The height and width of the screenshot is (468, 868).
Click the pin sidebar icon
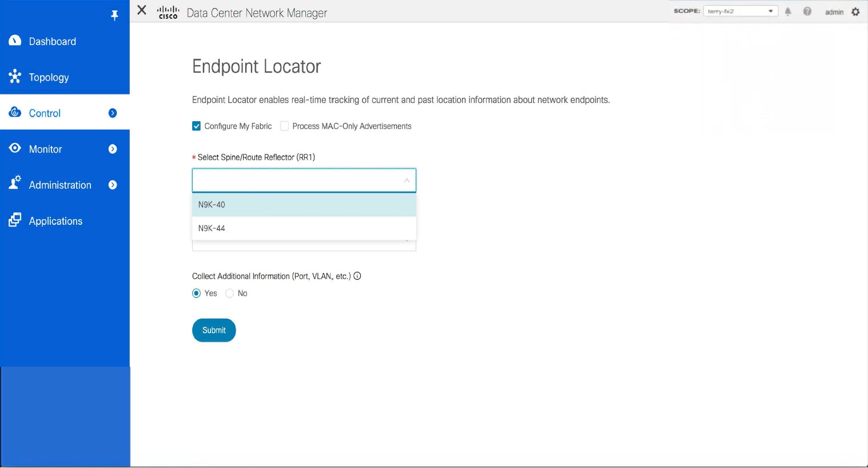(x=114, y=15)
